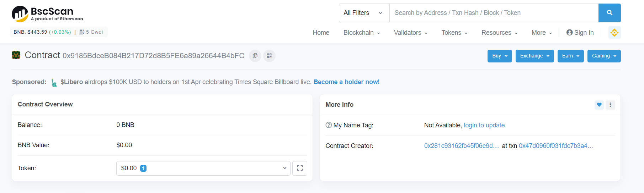Viewport: 644px width, 193px height.
Task: Click the Sign In link
Action: [x=580, y=33]
